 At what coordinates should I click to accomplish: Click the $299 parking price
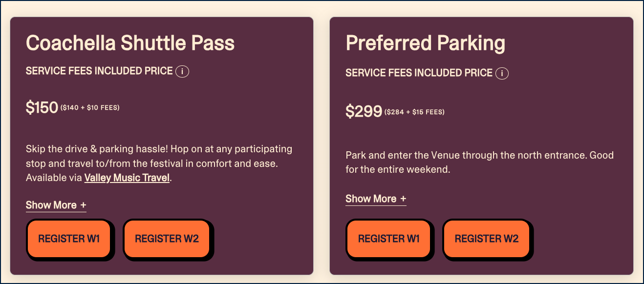click(x=364, y=112)
